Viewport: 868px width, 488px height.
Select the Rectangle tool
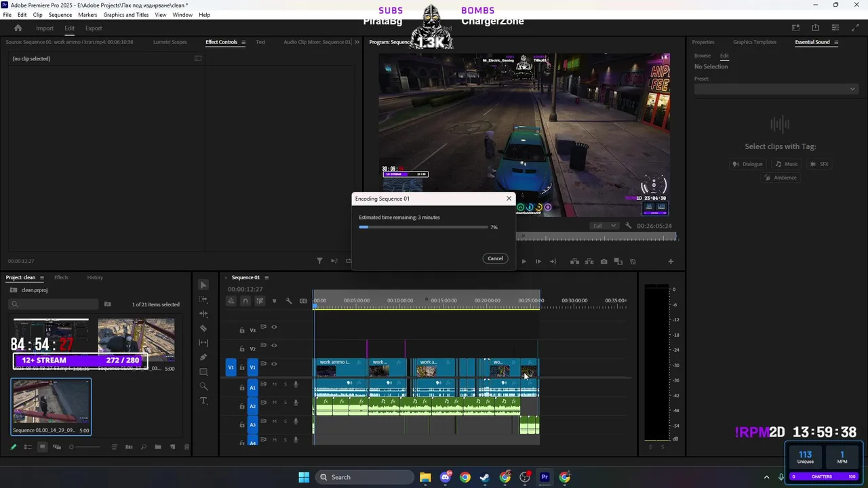[x=203, y=372]
